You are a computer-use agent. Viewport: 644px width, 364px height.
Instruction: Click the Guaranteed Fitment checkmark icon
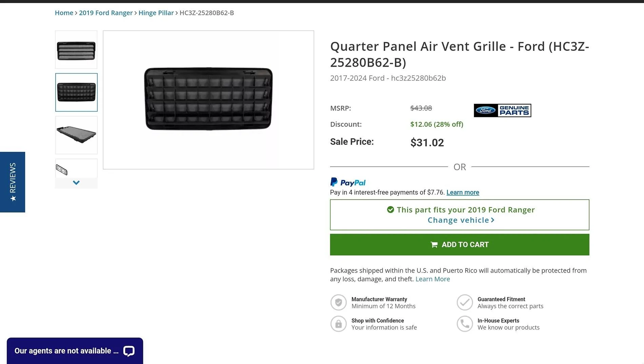(x=465, y=302)
